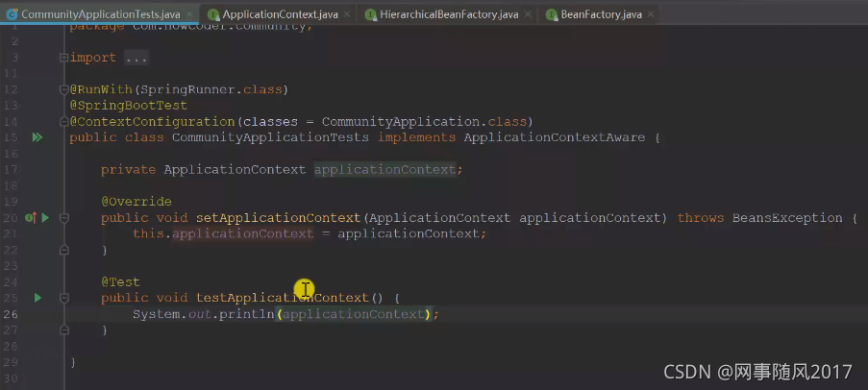Screen dimensions: 868x390
Task: Click the interface icon on BeanFactory.java tab
Action: pos(552,15)
